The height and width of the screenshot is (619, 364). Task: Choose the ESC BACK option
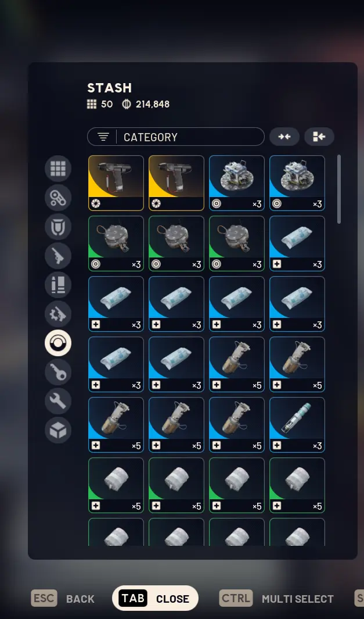[63, 599]
